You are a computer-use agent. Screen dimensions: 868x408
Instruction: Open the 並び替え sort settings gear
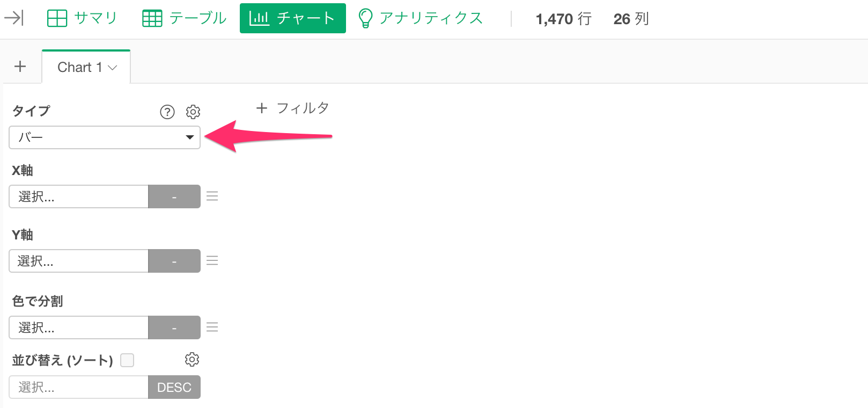192,360
